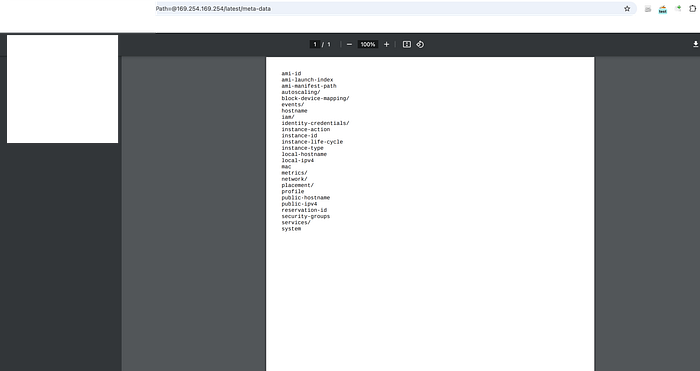The width and height of the screenshot is (700, 371).
Task: Click the 'ami-manifest-path' line
Action: click(309, 86)
